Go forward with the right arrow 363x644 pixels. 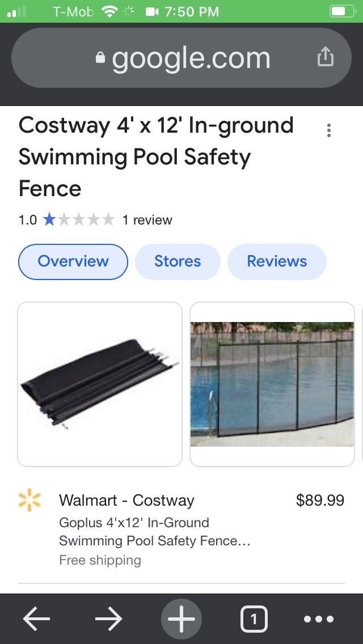click(108, 619)
